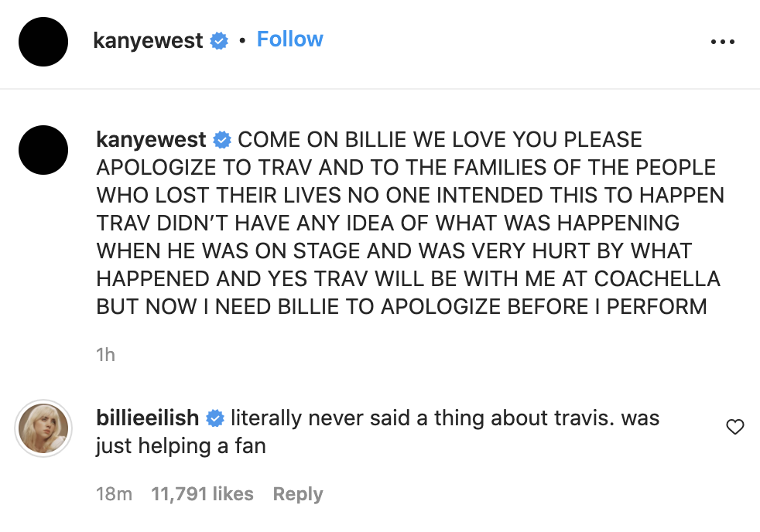Viewport: 760px width, 532px height.
Task: Open the billieeilish username link
Action: click(x=147, y=418)
